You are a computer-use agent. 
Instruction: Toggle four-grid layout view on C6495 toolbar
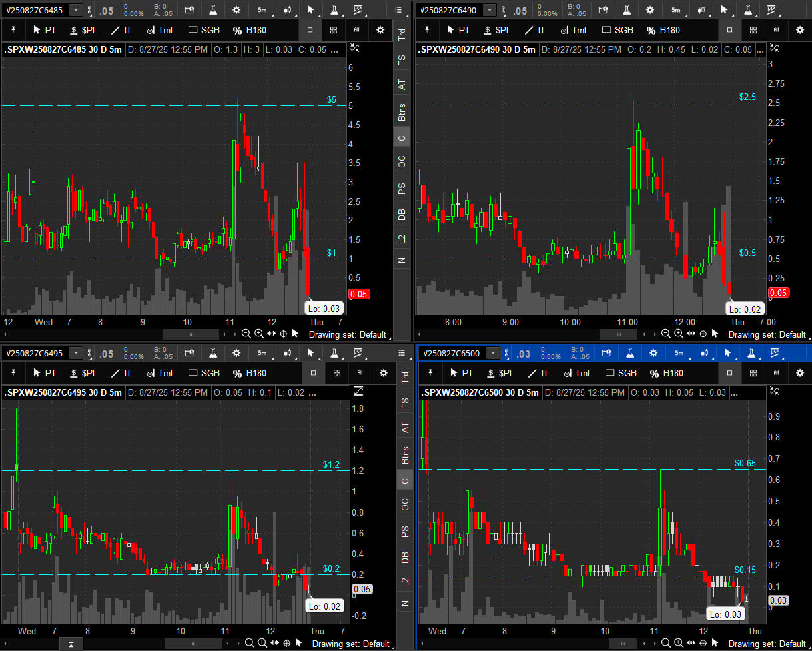point(336,373)
